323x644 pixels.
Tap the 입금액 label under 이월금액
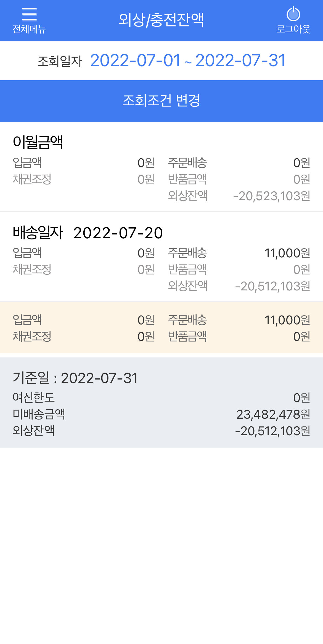[27, 163]
